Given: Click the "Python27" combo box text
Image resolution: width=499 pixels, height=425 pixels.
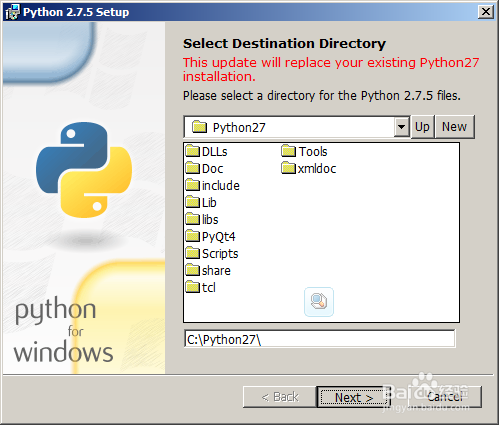Looking at the screenshot, I should point(239,128).
